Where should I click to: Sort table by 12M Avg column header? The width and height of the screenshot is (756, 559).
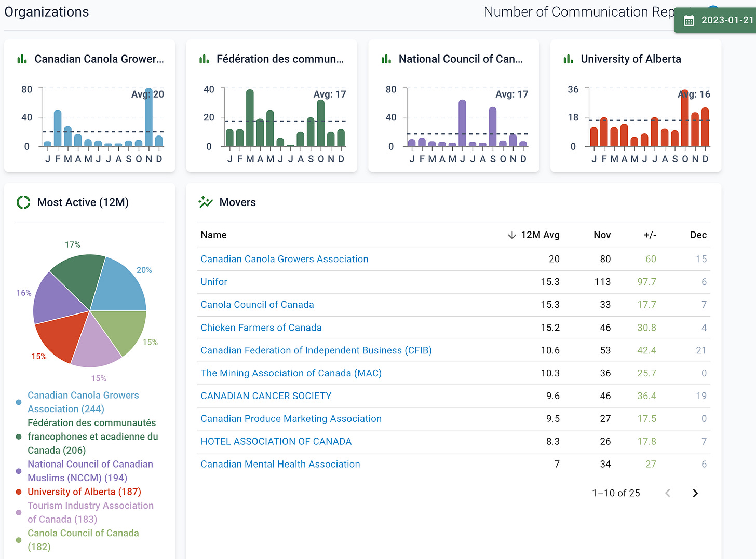coord(540,235)
